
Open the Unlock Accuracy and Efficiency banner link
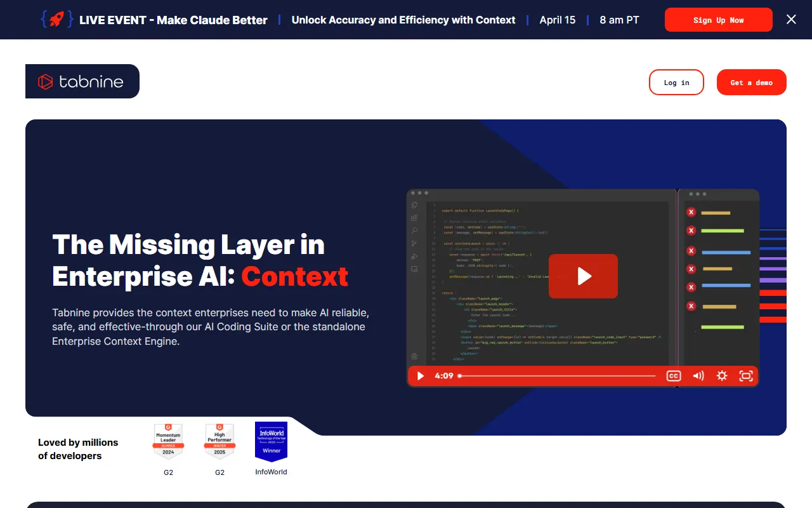403,20
